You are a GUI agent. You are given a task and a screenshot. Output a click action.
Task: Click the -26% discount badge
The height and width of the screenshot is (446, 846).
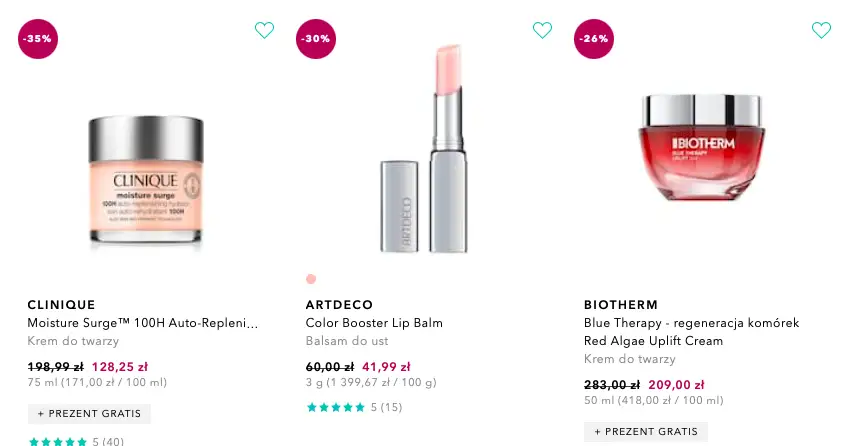pos(594,38)
